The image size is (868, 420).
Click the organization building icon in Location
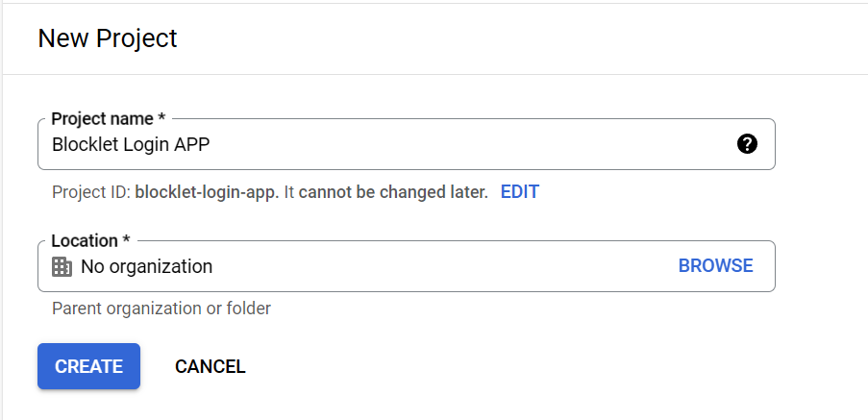[62, 266]
